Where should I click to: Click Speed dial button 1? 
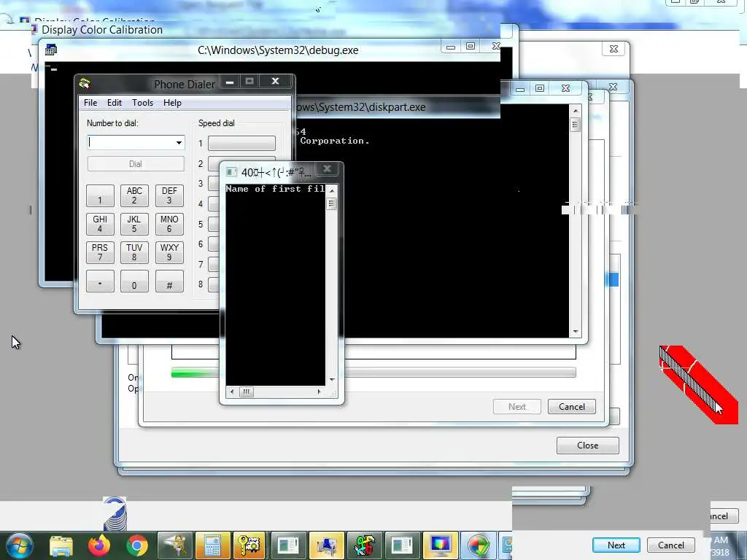241,144
